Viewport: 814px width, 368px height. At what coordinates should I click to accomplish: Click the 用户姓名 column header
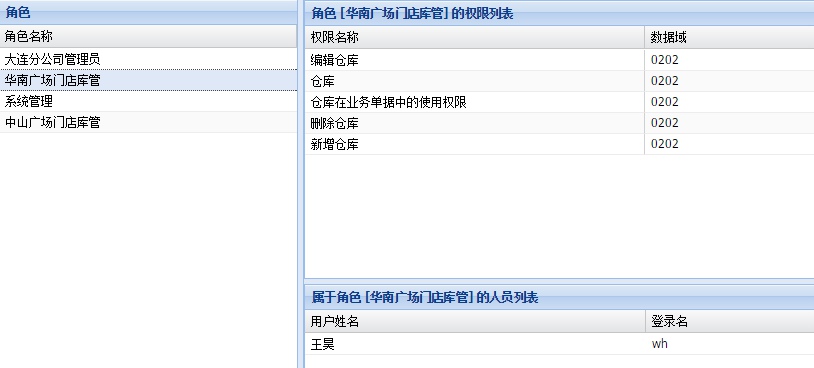tap(475, 322)
